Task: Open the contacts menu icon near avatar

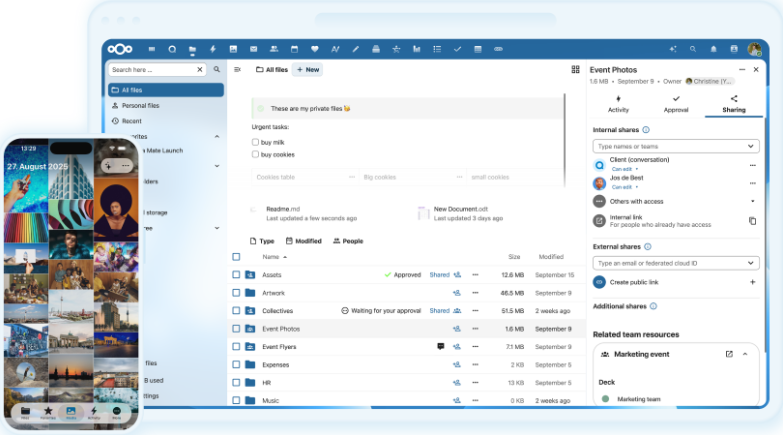Action: pos(734,49)
